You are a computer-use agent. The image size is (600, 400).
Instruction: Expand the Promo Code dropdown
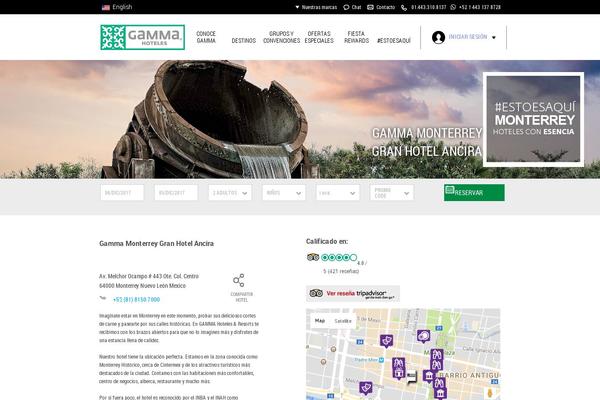[x=392, y=193]
